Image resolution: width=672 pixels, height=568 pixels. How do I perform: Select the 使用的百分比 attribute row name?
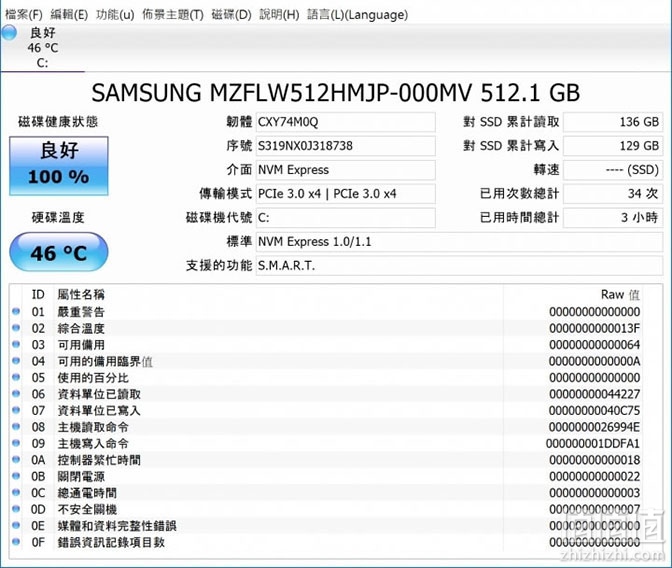[93, 378]
